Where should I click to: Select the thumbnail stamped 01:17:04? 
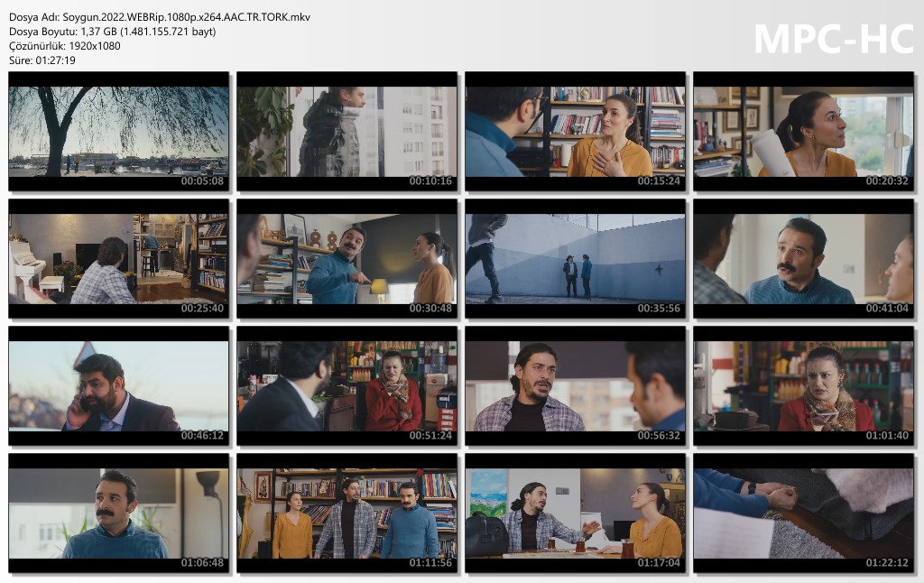click(x=575, y=513)
